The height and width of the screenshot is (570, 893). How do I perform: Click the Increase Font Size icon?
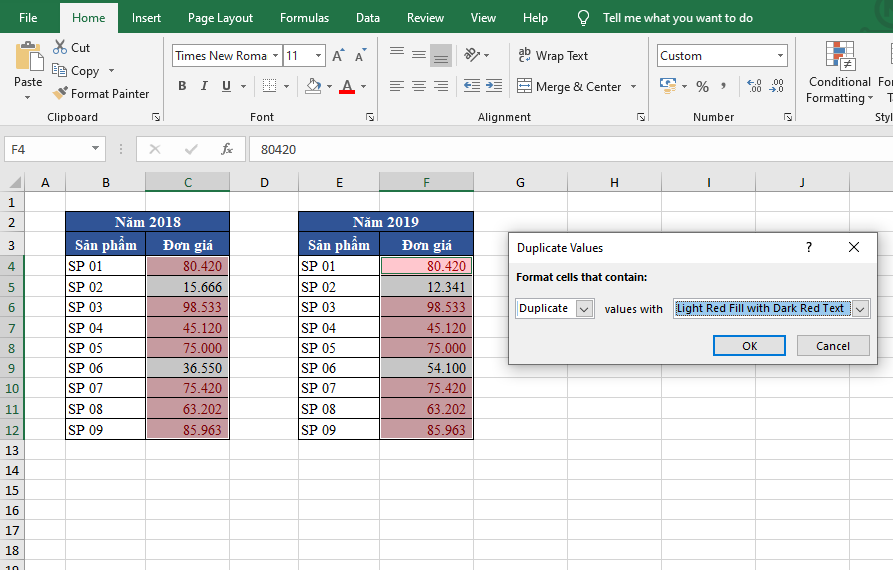(x=338, y=56)
